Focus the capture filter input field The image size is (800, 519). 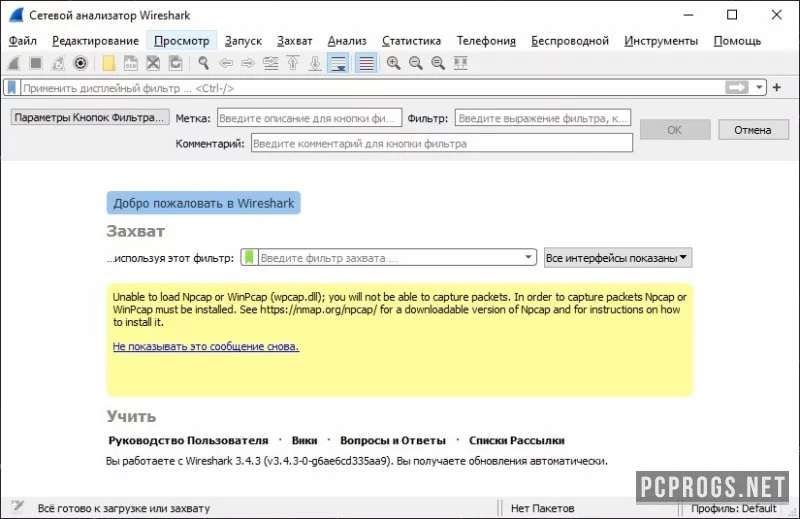pyautogui.click(x=390, y=257)
